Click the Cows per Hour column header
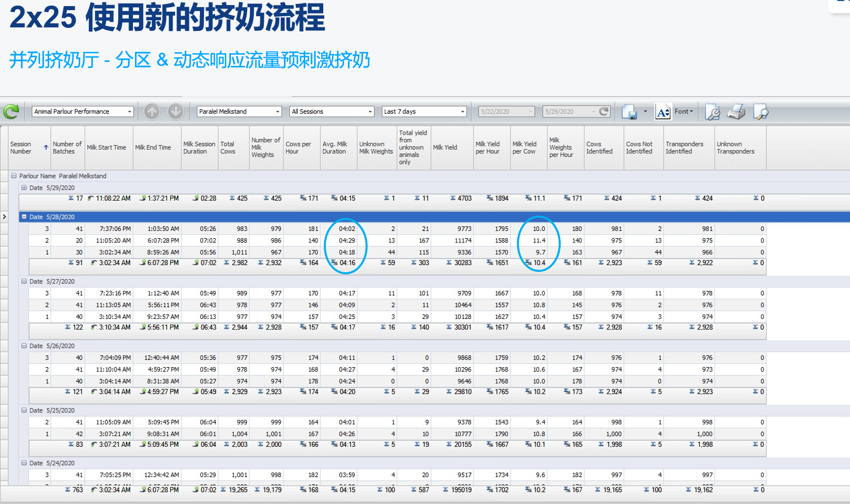This screenshot has width=850, height=504. click(x=301, y=148)
